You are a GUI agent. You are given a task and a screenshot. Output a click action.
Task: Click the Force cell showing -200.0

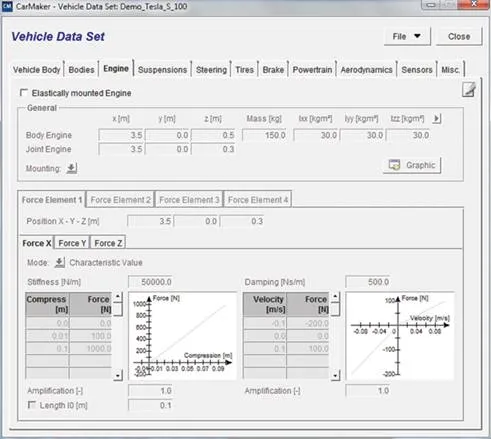point(308,323)
